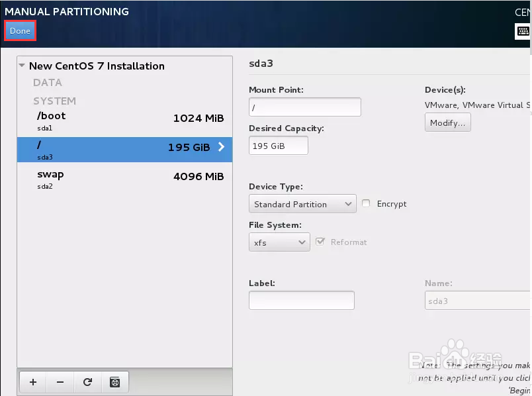Reload storage configuration with the refresh icon
This screenshot has width=532, height=396.
(87, 382)
